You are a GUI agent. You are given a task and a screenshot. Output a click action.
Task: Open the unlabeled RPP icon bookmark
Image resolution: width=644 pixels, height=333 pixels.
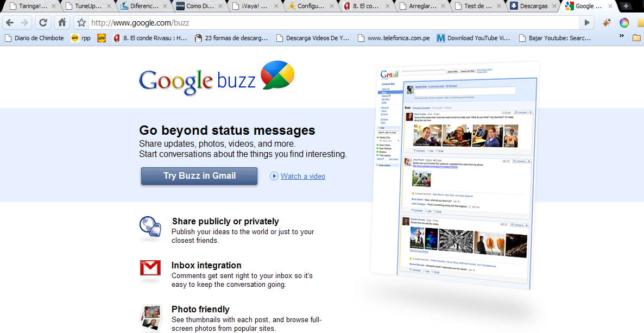102,38
